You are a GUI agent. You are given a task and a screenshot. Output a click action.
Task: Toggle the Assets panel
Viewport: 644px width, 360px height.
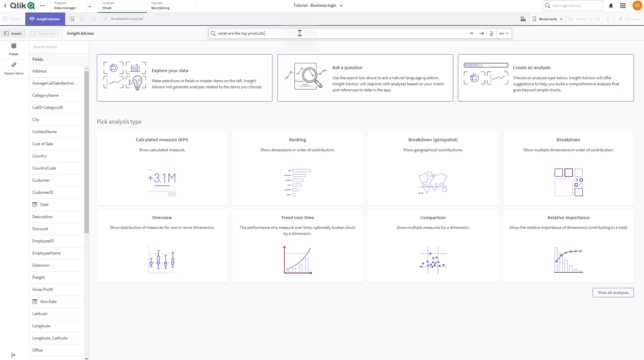(x=13, y=33)
